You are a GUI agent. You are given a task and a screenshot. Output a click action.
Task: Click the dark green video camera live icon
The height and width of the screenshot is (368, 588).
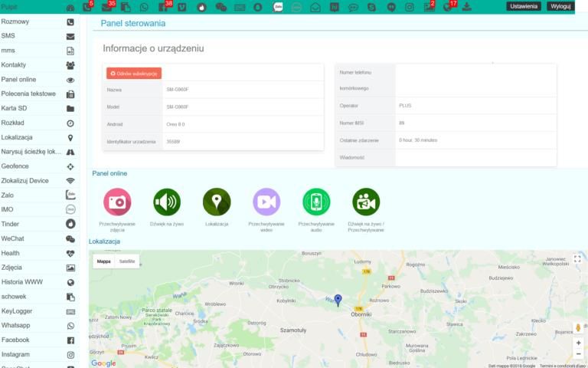click(x=366, y=202)
